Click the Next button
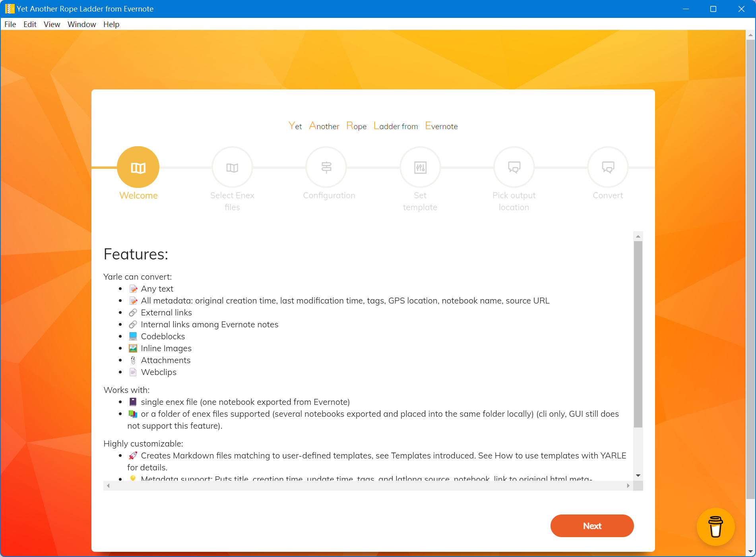The width and height of the screenshot is (756, 557). click(x=592, y=526)
